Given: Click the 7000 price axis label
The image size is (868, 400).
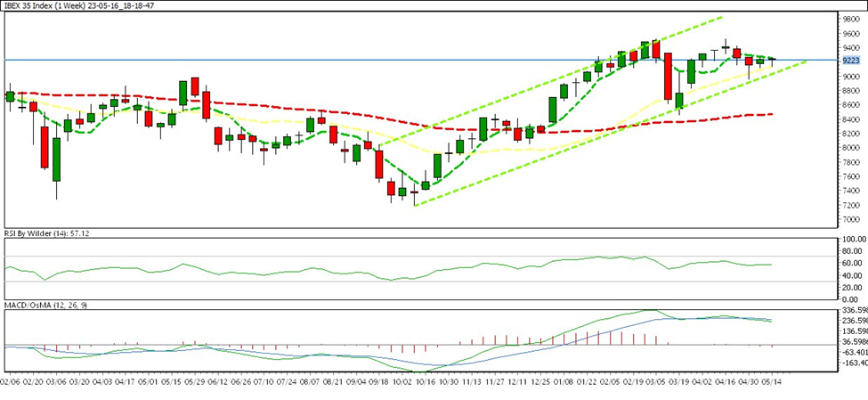Looking at the screenshot, I should click(851, 219).
